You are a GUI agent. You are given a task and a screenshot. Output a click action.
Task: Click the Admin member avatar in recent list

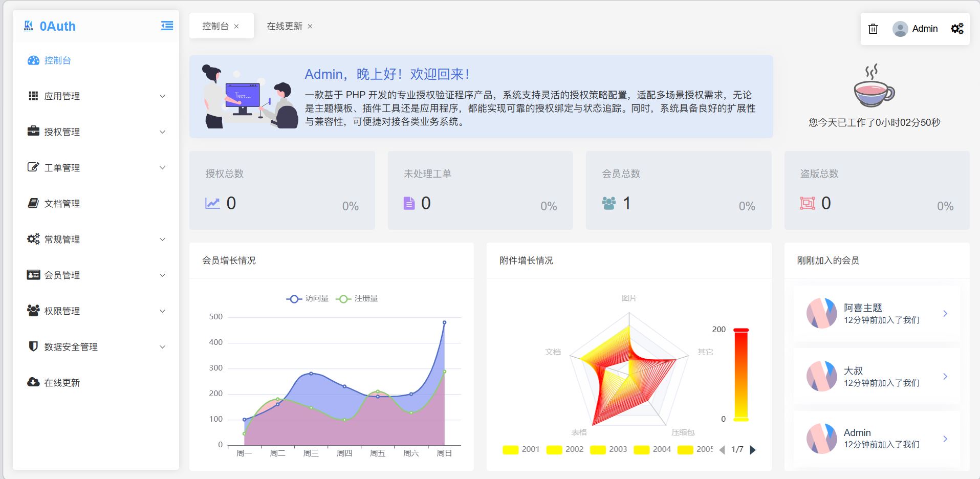point(822,439)
